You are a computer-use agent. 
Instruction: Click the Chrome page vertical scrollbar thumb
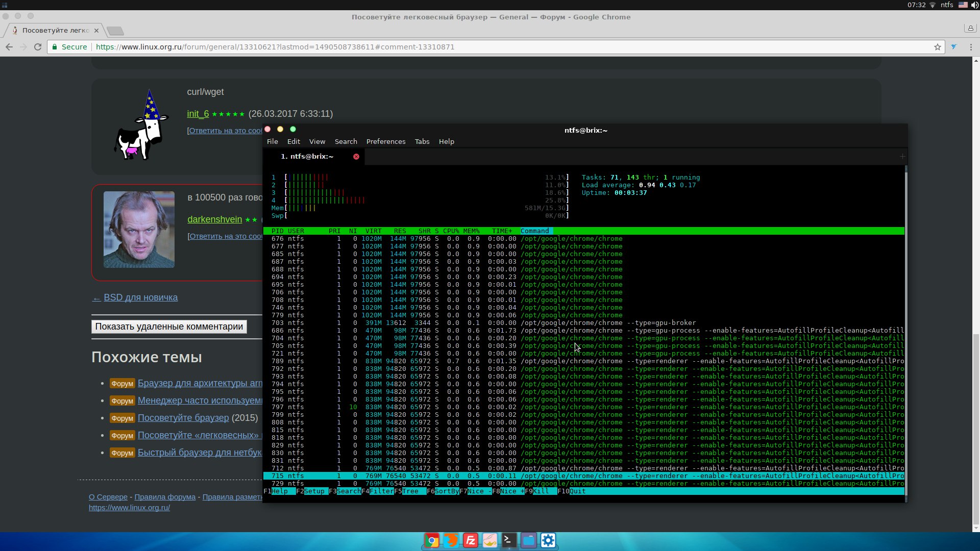tap(976, 429)
